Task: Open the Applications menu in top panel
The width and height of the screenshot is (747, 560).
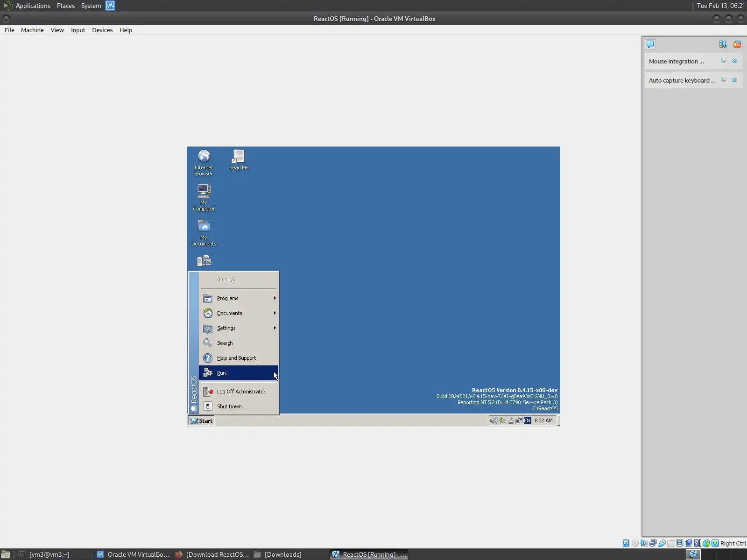Action: [33, 6]
